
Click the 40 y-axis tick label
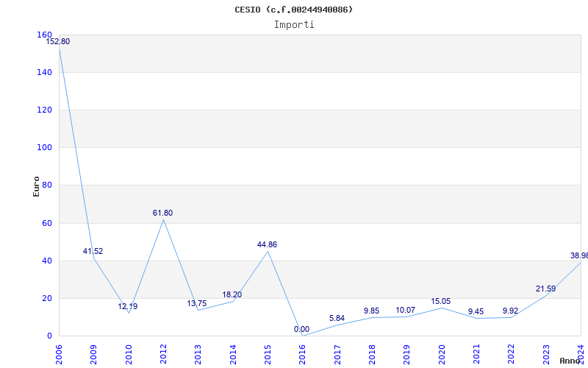[46, 261]
